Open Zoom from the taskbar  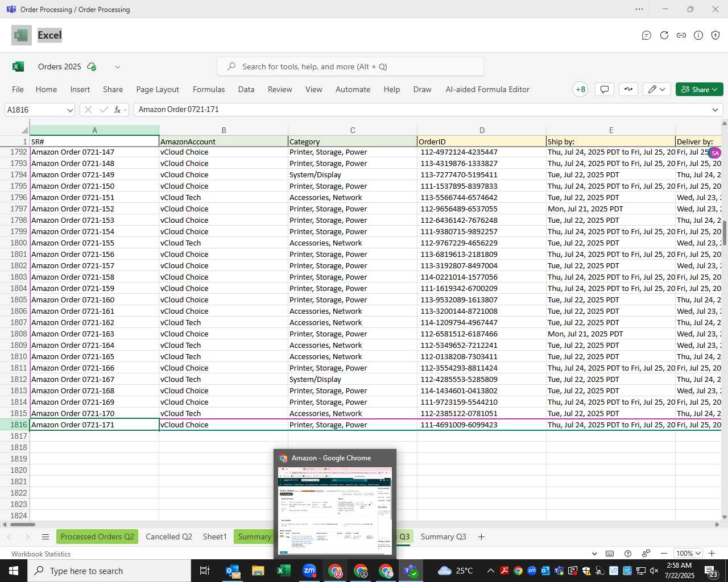(309, 571)
